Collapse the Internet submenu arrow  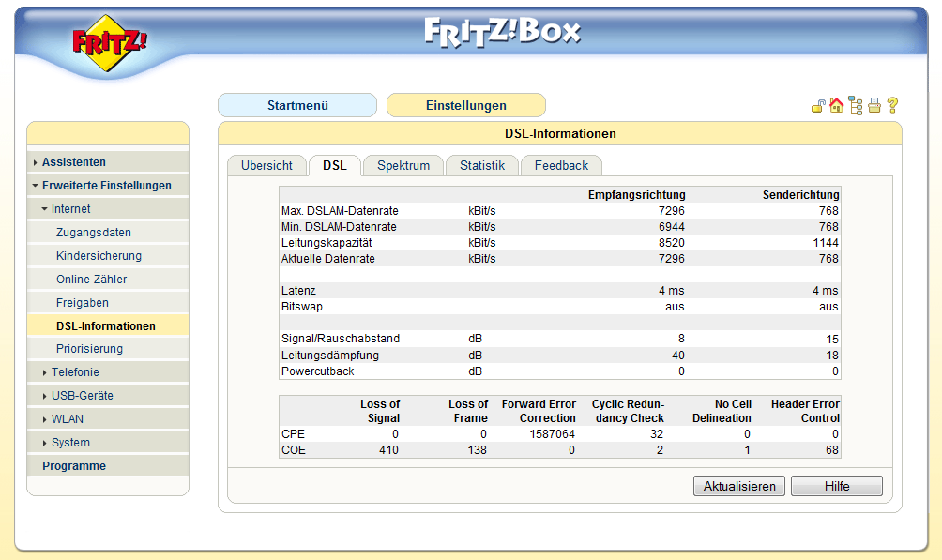click(x=44, y=209)
